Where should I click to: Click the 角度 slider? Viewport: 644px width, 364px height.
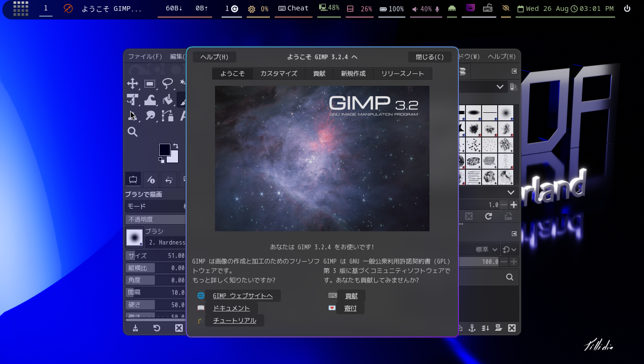(x=156, y=280)
